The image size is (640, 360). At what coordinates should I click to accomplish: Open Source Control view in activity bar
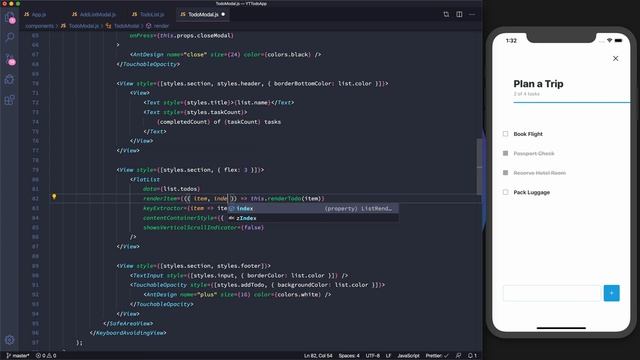9,59
